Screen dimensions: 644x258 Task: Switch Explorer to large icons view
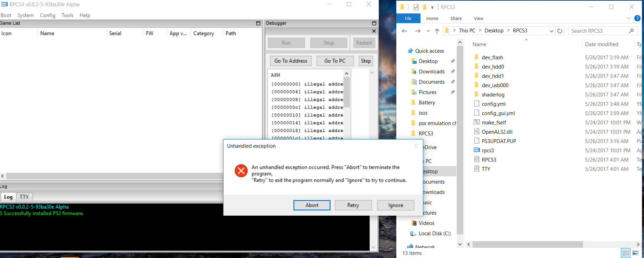635,253
